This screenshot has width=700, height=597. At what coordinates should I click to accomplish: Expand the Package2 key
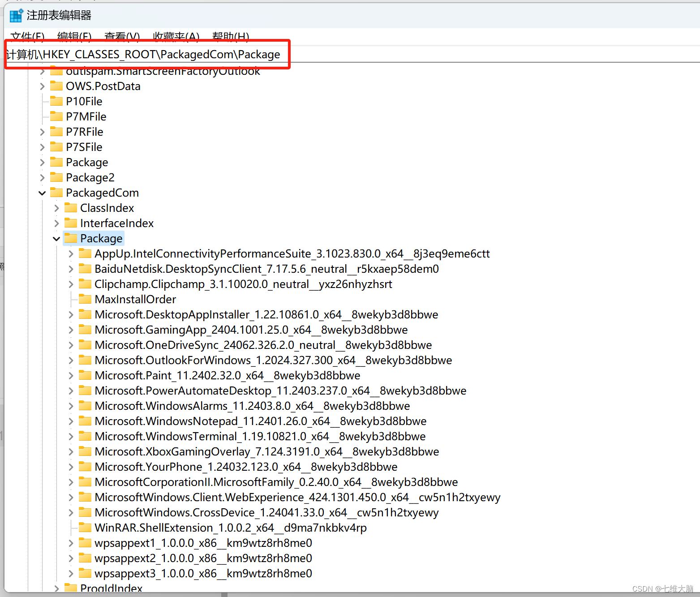pyautogui.click(x=42, y=178)
